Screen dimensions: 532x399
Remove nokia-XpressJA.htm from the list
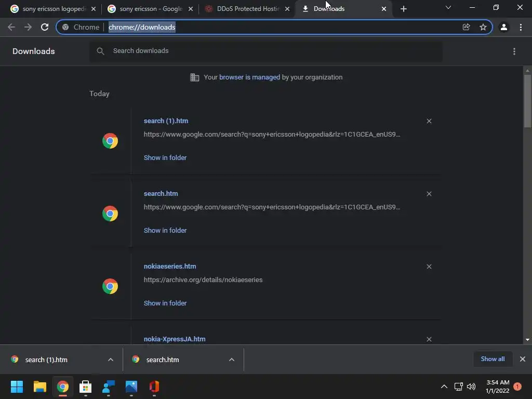tap(429, 339)
